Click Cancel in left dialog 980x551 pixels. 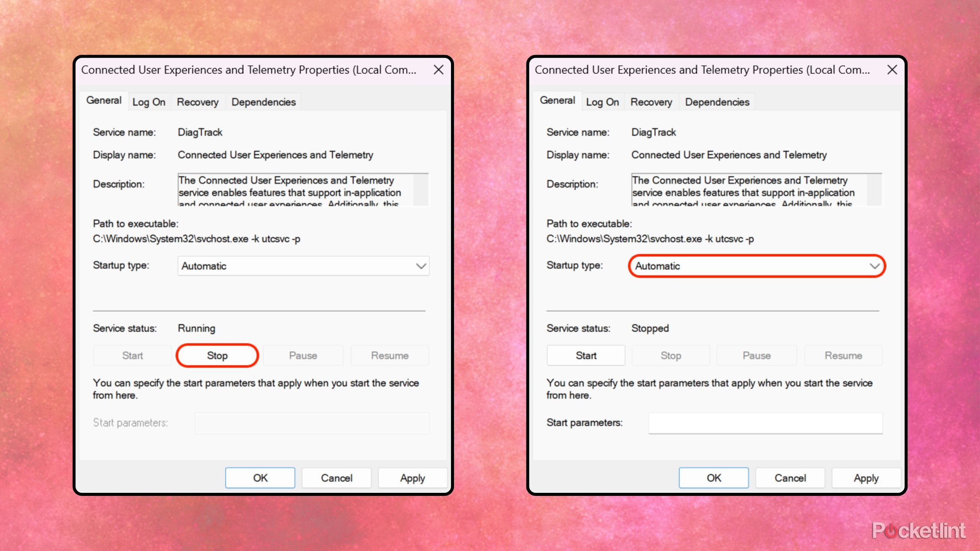point(336,478)
